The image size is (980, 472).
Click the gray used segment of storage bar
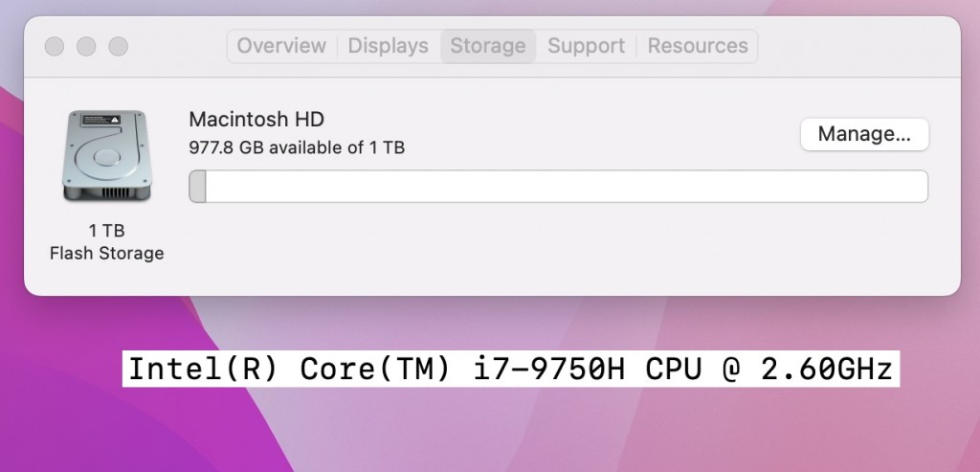coord(197,187)
